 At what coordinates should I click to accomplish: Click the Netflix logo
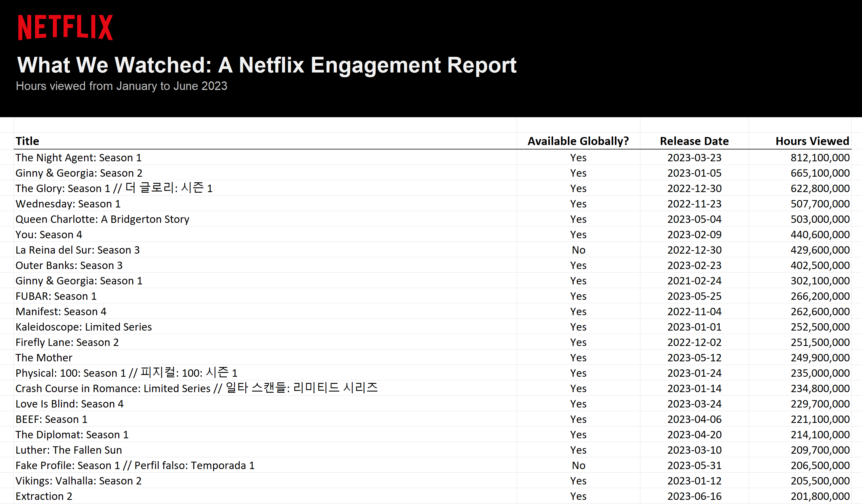(x=65, y=27)
